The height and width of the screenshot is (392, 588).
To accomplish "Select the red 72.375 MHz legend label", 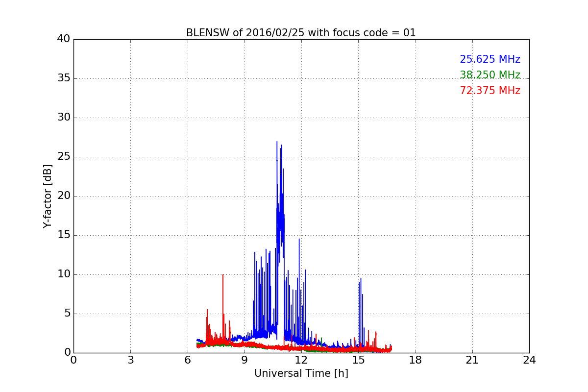I will 490,91.
